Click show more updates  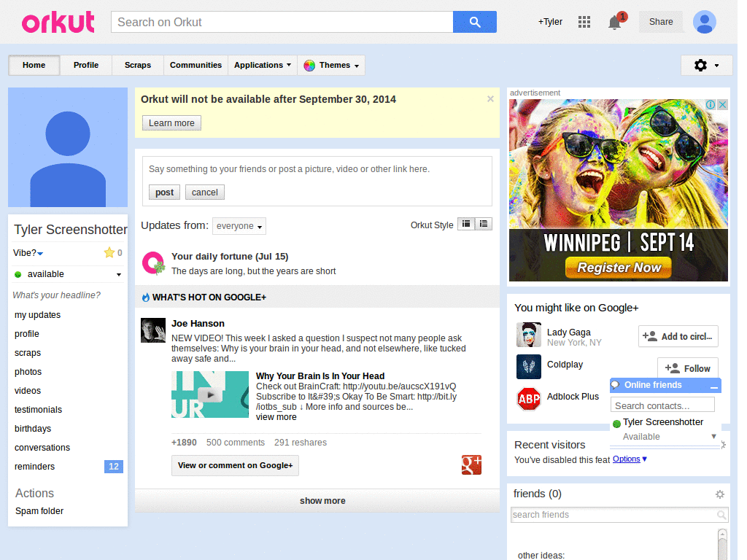tap(317, 501)
